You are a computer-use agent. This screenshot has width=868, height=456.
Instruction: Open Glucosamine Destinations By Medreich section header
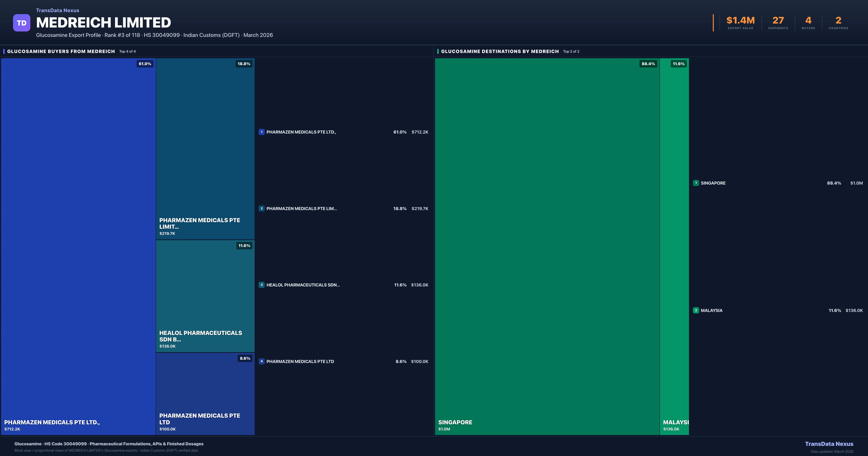tap(500, 51)
